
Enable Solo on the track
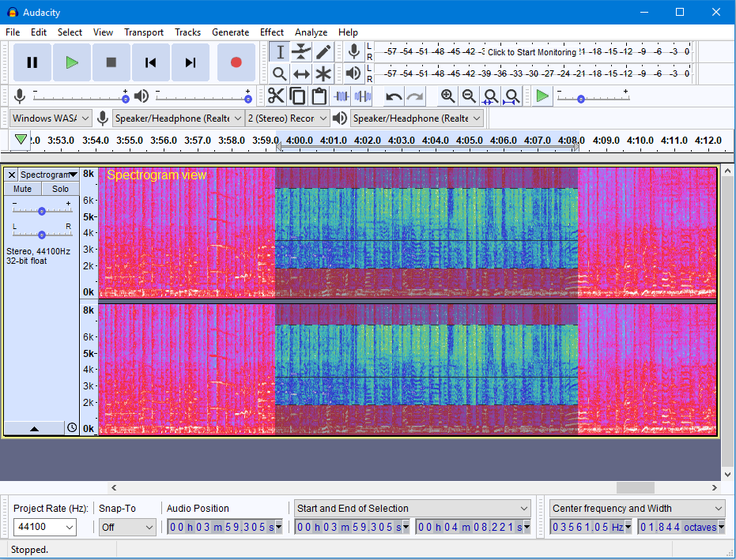click(x=60, y=189)
